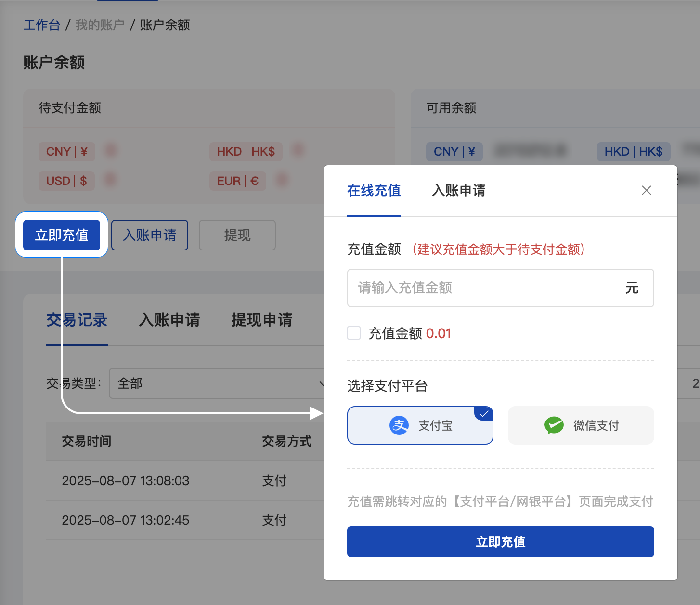700x605 pixels.
Task: Click the HKD | HK$ badge under 待支付金额
Action: click(246, 151)
